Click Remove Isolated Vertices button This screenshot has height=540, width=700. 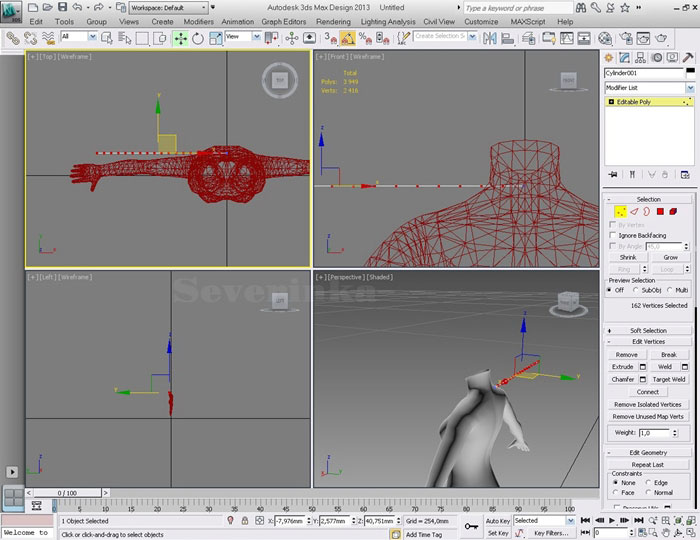coord(648,404)
